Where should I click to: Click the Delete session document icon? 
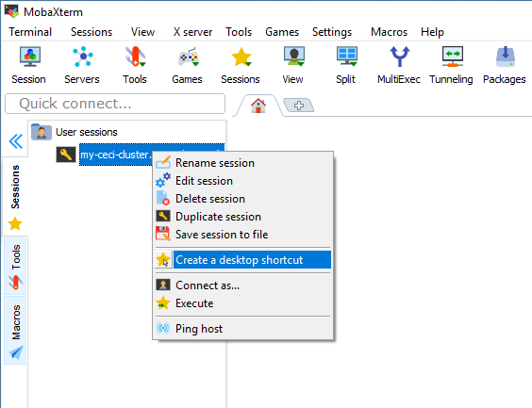coord(163,198)
